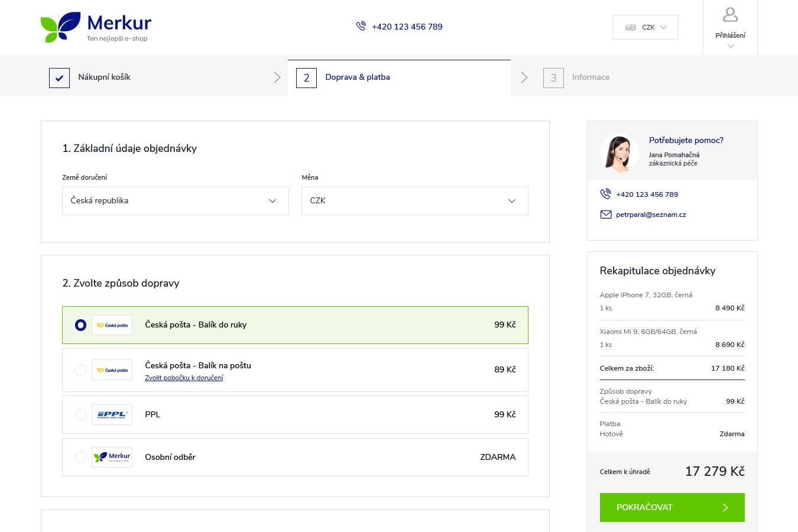
Task: Click Česká pošta logo in Balík do ruky row
Action: point(112,325)
